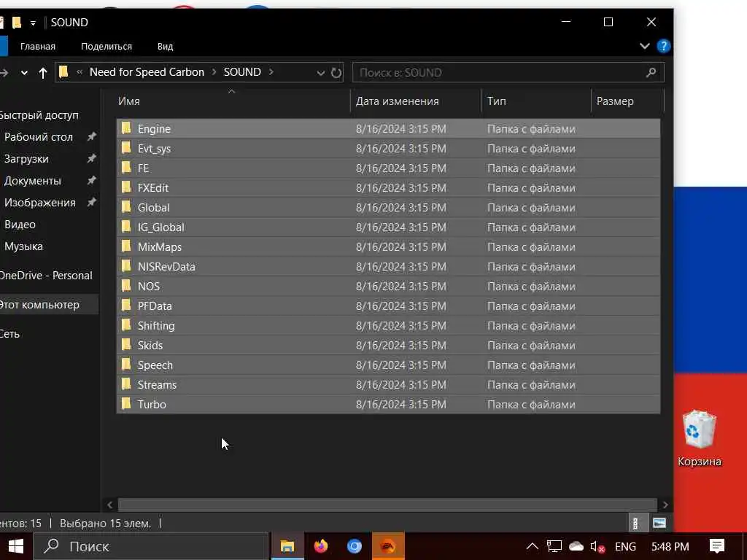Select the Skids folder icon
This screenshot has width=747, height=560.
[x=126, y=345]
